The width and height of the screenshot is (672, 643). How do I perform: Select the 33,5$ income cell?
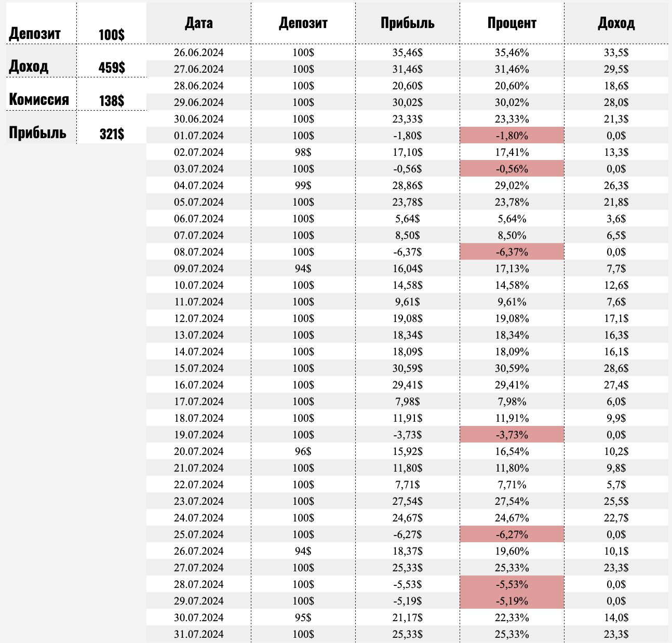point(616,52)
